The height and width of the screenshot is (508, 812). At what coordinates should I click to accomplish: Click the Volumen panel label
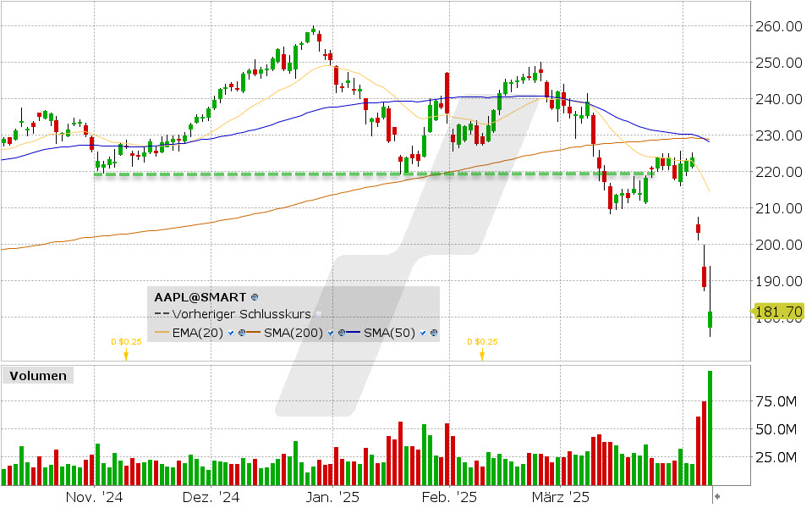[38, 376]
